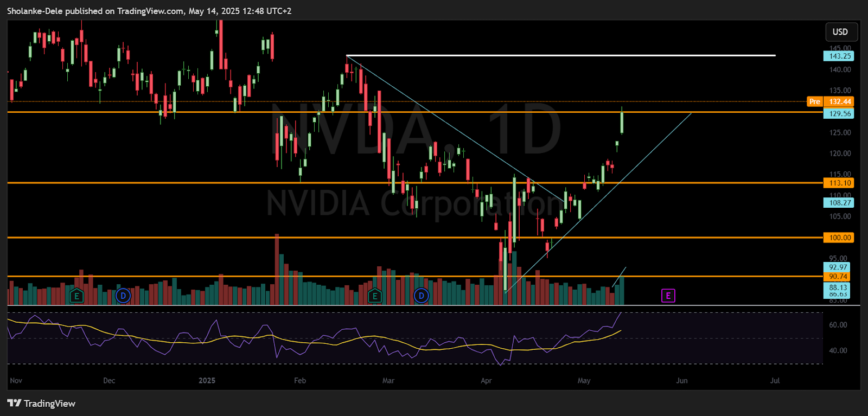The width and height of the screenshot is (868, 416).
Task: Click the upcoming purple earnings E marker
Action: click(x=668, y=296)
